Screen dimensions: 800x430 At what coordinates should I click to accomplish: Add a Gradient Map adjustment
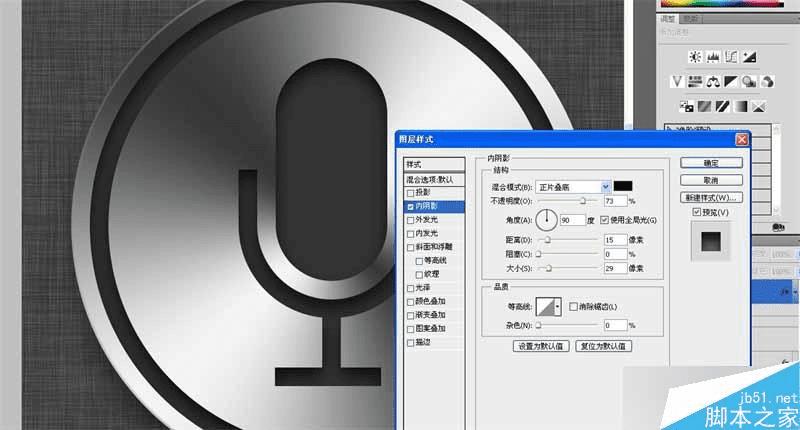pyautogui.click(x=740, y=107)
